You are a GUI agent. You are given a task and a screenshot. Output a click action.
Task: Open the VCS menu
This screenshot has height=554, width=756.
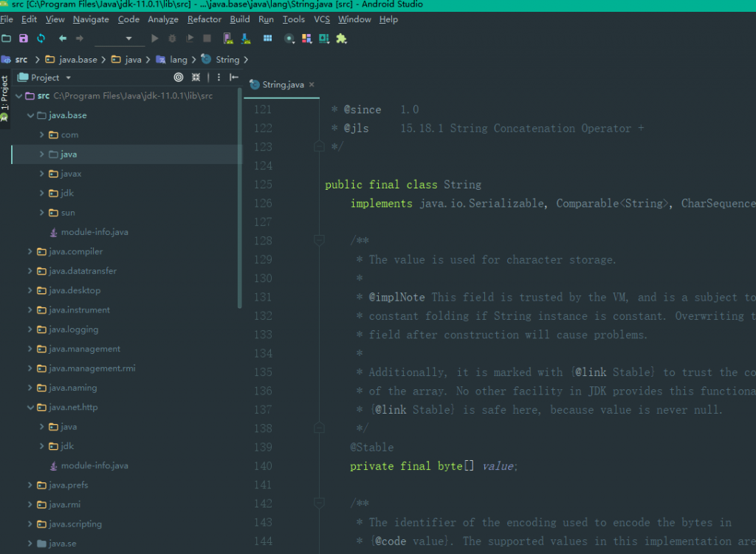322,19
